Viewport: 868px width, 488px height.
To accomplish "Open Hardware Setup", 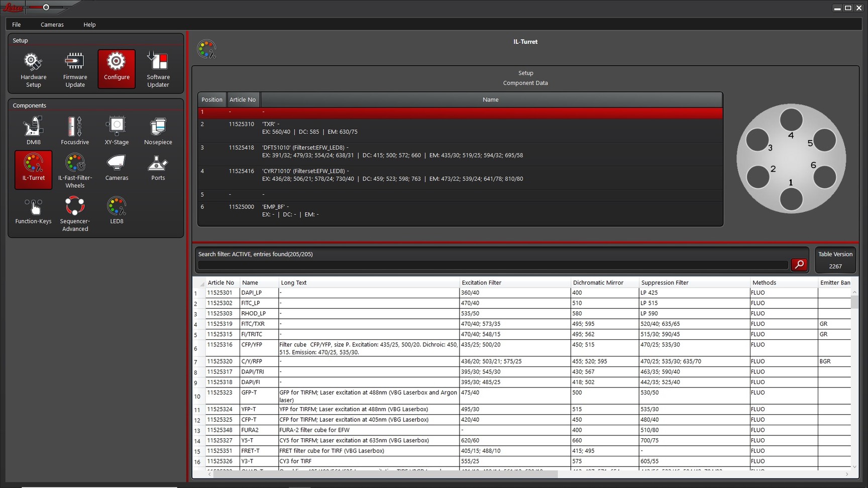I will coord(33,69).
